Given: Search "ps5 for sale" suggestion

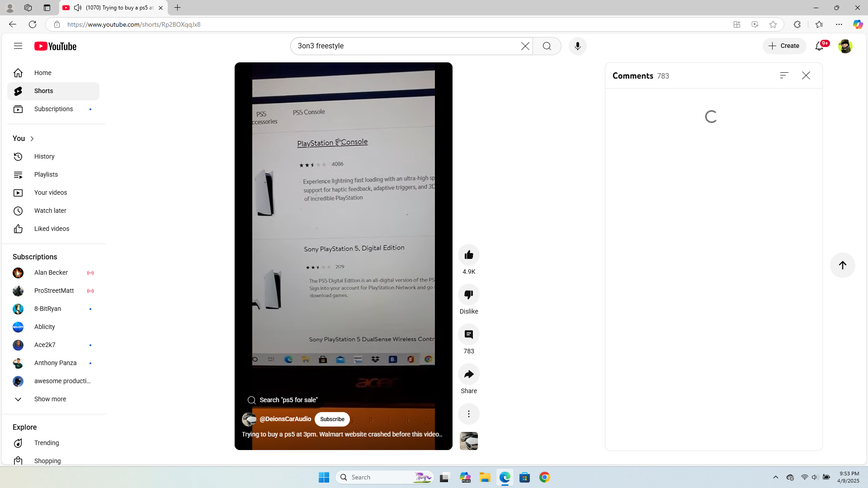Looking at the screenshot, I should point(283,400).
